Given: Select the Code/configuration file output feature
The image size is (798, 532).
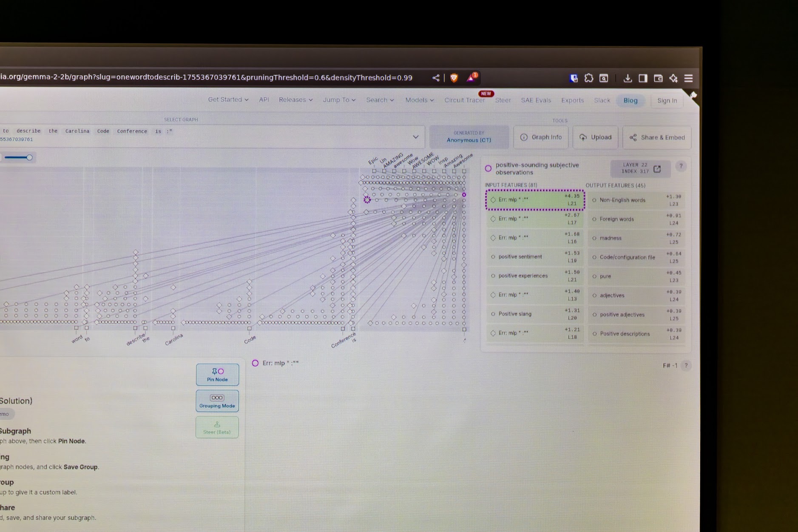Looking at the screenshot, I should (636, 257).
